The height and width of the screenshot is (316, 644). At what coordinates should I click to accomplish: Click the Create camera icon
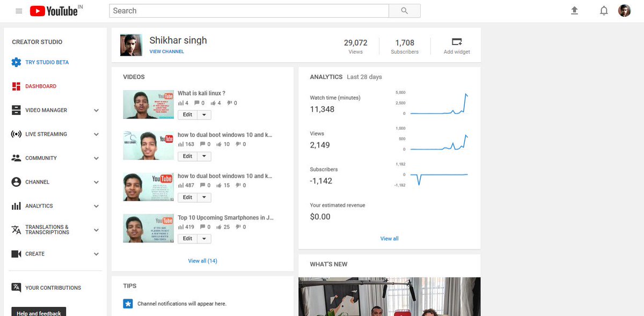pos(16,254)
